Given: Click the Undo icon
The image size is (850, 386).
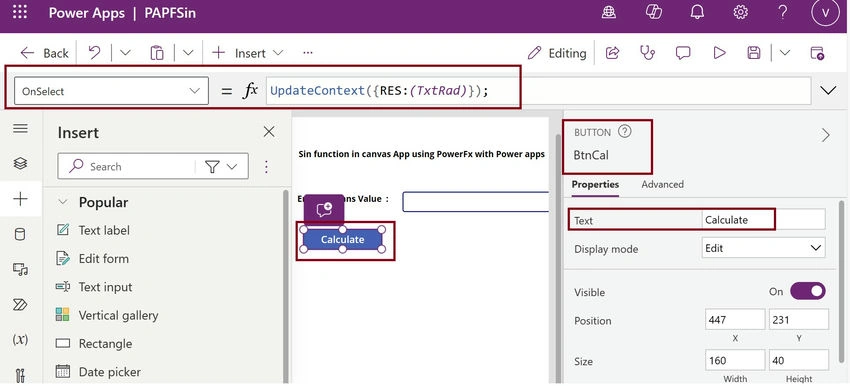Looking at the screenshot, I should coord(94,53).
